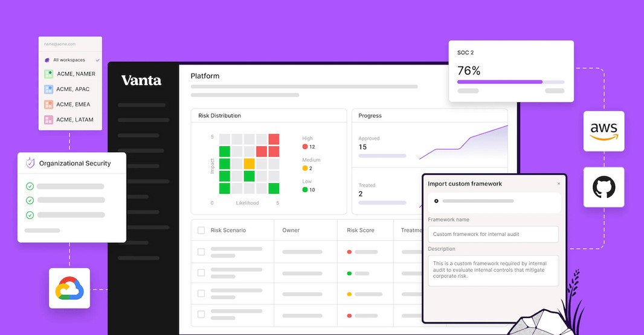Click the ACME, APAC workspace icon
Viewport: 644px width, 335px height.
coord(48,89)
